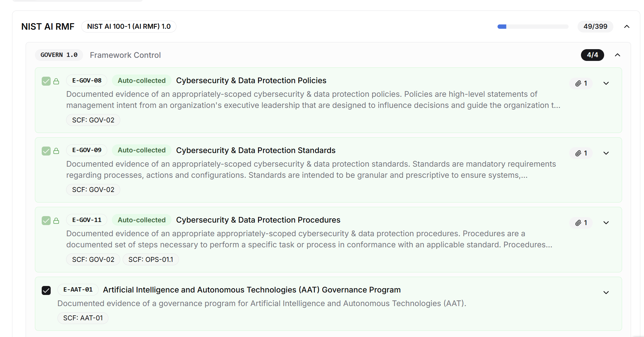Click the GOVERN 1.0 control label

(x=59, y=55)
